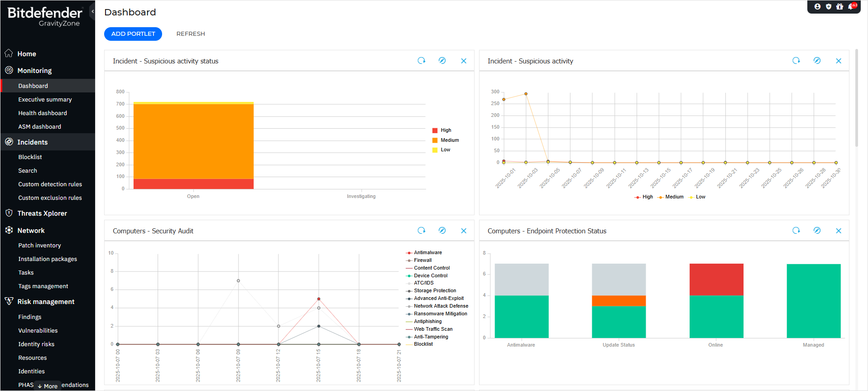Viewport: 868px width, 391px height.
Task: Go to Patch inventory in Network
Action: point(39,246)
